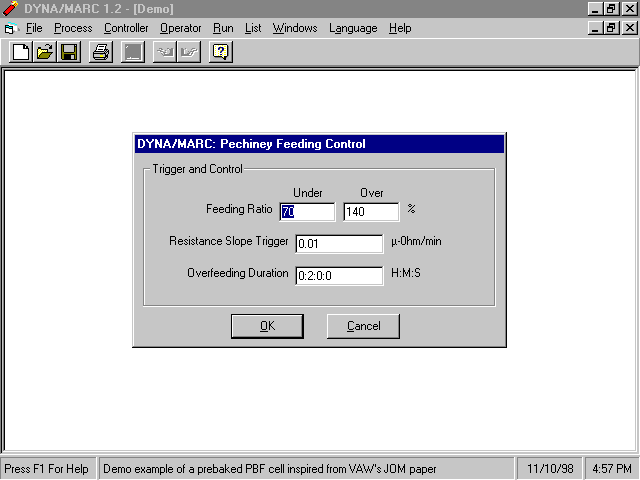
Task: Click the 'H:M:S' unit label
Action: pos(406,273)
